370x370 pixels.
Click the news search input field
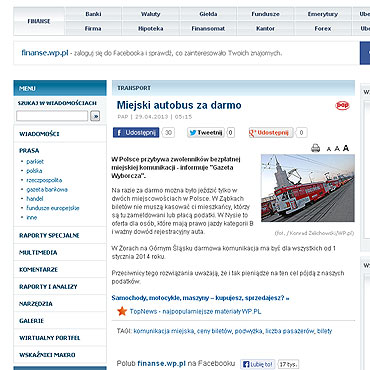pos(52,116)
